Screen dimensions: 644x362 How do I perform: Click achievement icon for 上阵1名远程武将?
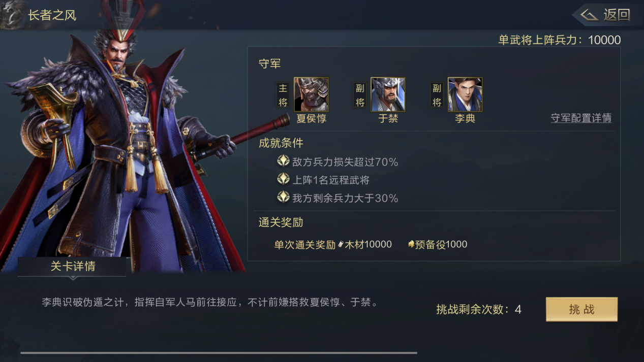click(283, 179)
